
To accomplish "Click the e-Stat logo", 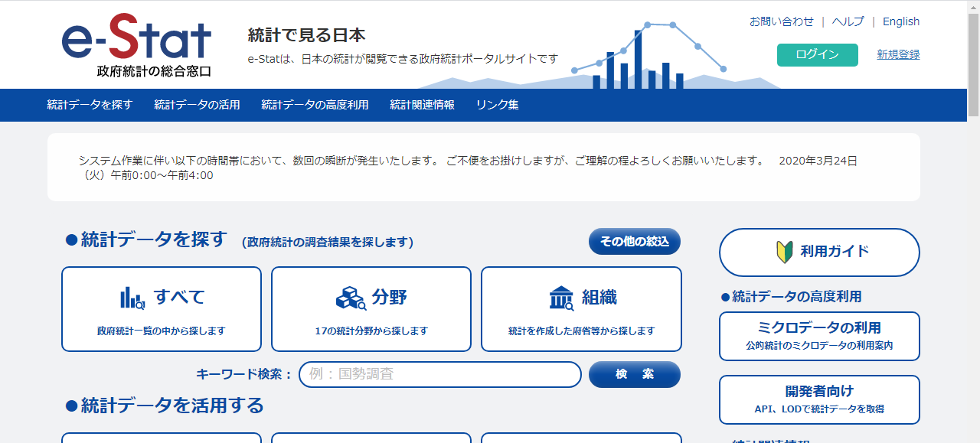I will click(x=136, y=46).
